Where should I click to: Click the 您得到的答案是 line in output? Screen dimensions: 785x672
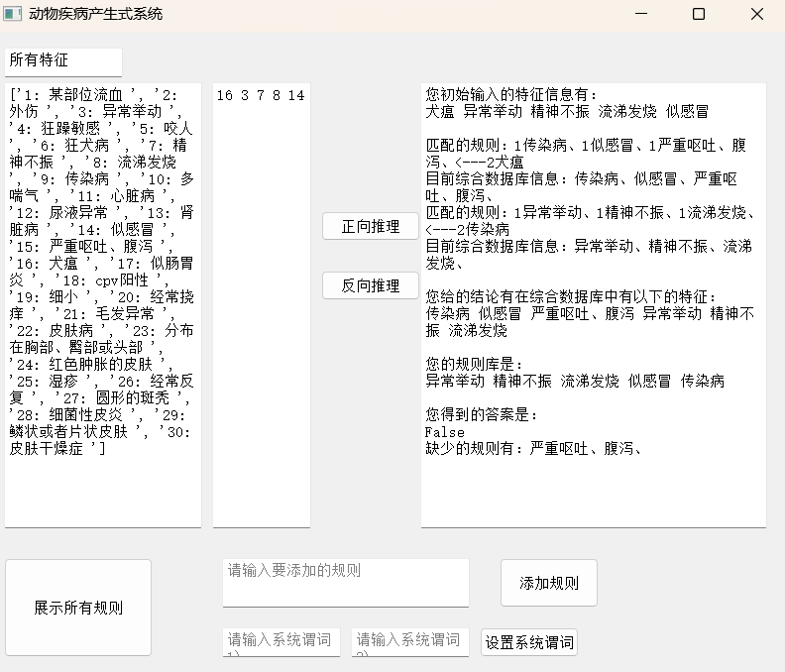click(x=482, y=414)
